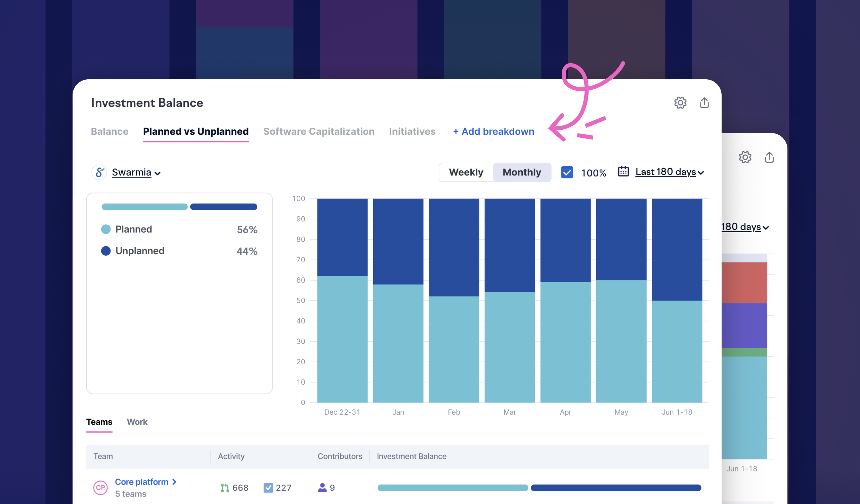
Task: Expand the Swarmia organization dropdown
Action: click(136, 173)
